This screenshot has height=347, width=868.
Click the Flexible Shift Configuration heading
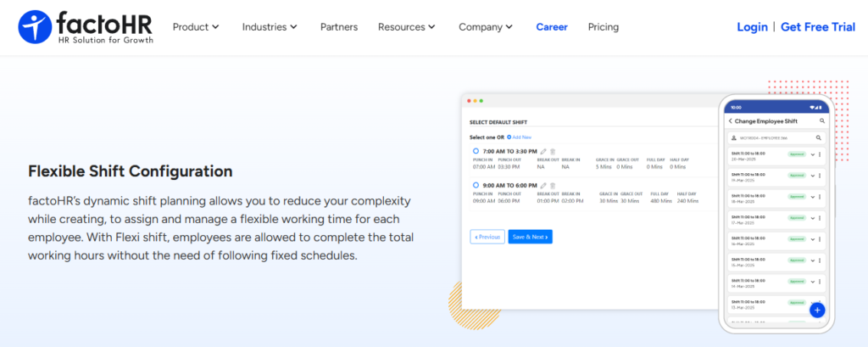130,171
